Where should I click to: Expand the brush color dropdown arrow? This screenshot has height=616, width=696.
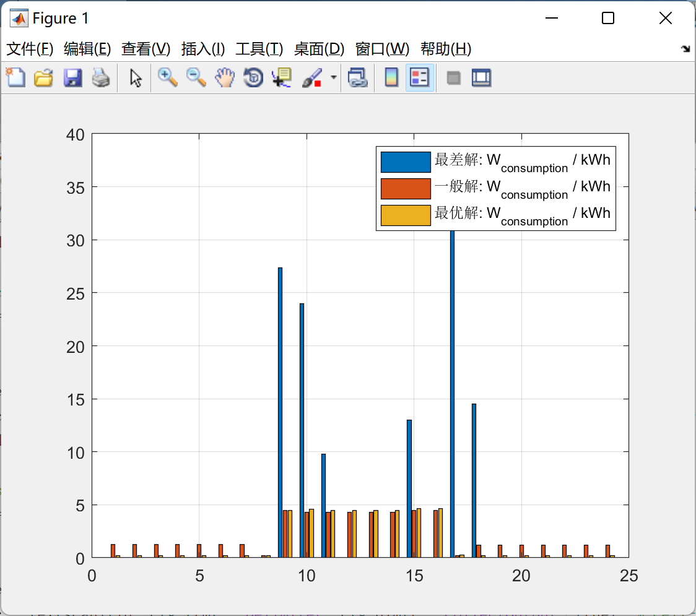point(334,78)
